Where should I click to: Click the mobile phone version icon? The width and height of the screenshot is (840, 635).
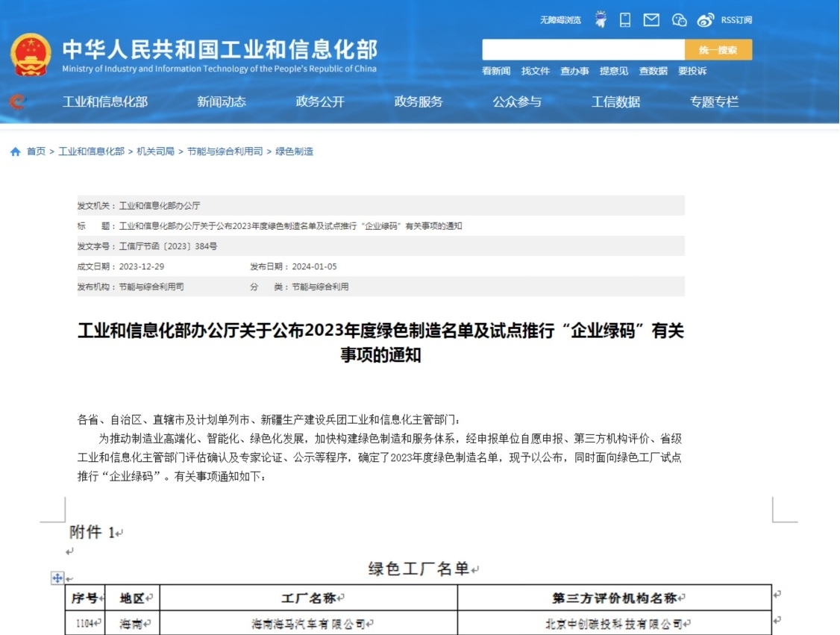625,20
